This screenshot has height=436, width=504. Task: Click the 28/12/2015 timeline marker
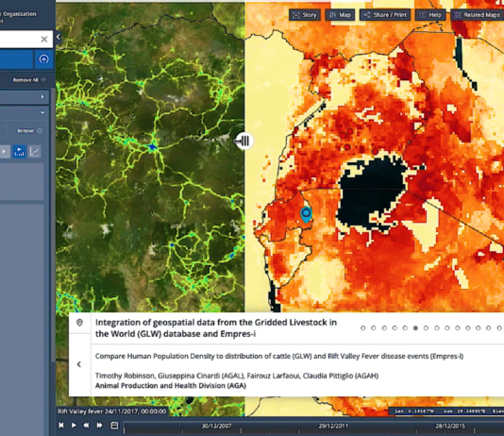click(450, 426)
